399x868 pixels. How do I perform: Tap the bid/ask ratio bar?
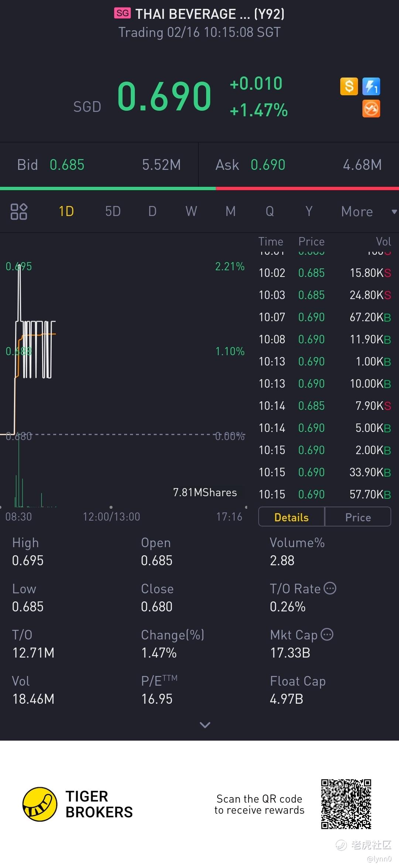(x=199, y=188)
